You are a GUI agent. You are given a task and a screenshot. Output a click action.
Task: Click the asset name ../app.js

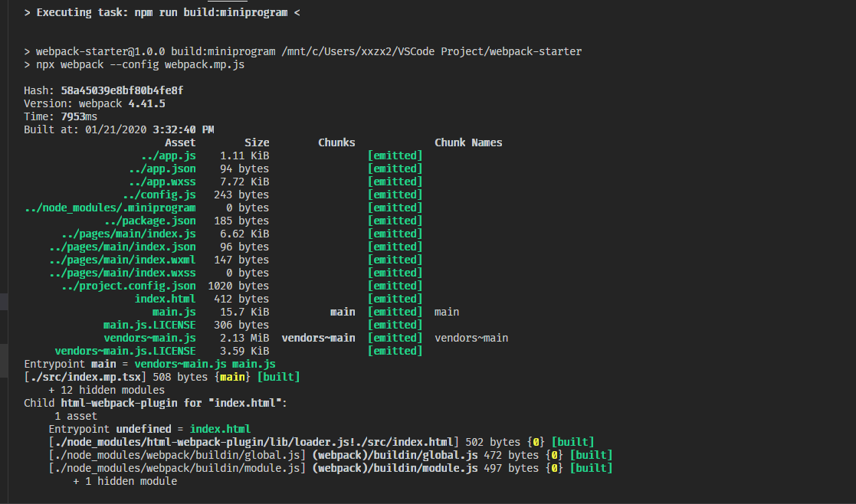point(168,156)
